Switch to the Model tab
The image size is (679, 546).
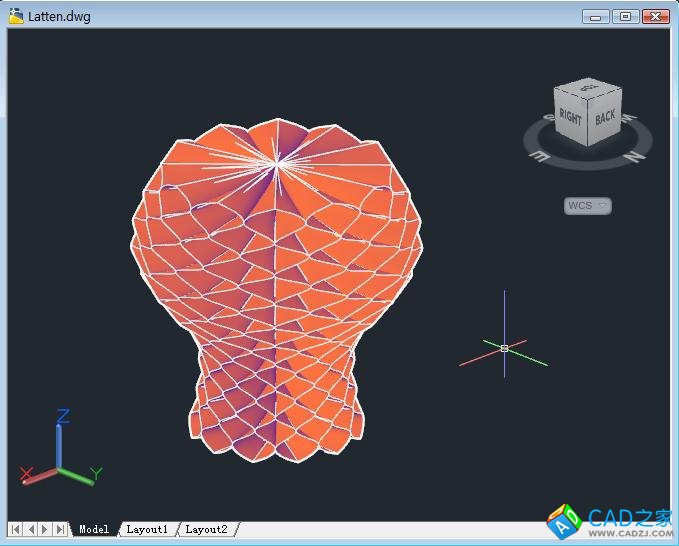pyautogui.click(x=94, y=529)
